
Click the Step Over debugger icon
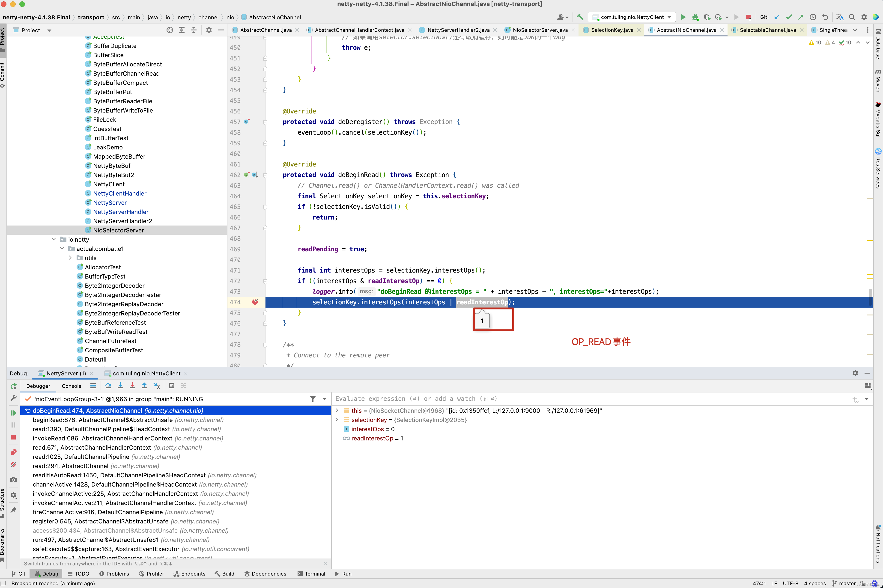coord(108,386)
